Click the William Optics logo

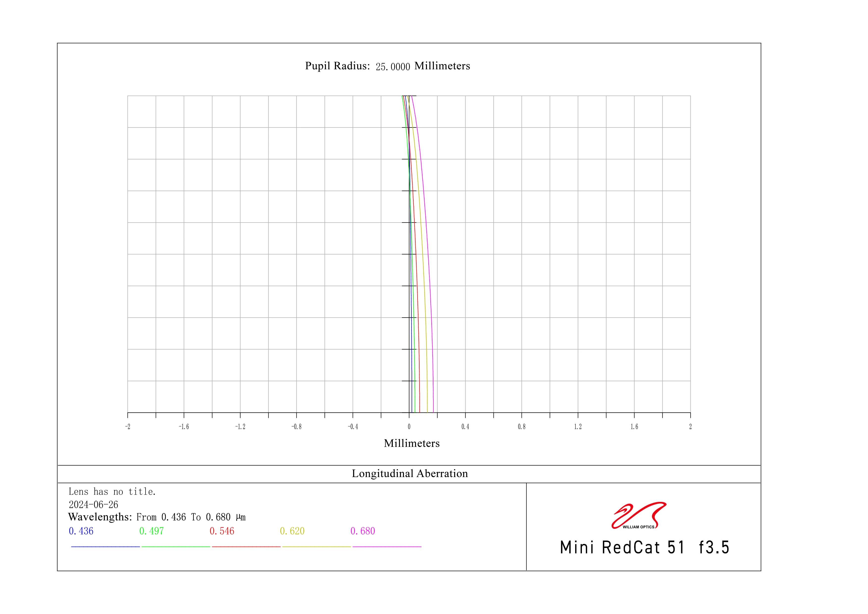pos(639,515)
